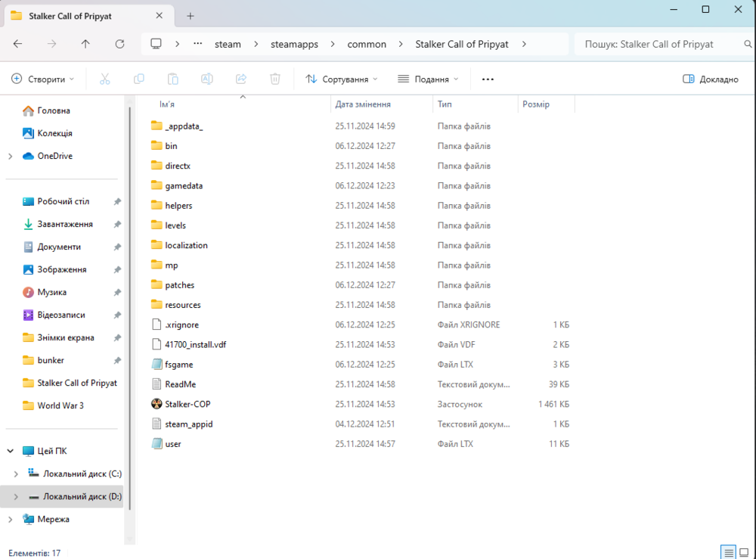Screen dimensions: 756x559
Task: Toggle the Докладно details pane
Action: coord(710,79)
